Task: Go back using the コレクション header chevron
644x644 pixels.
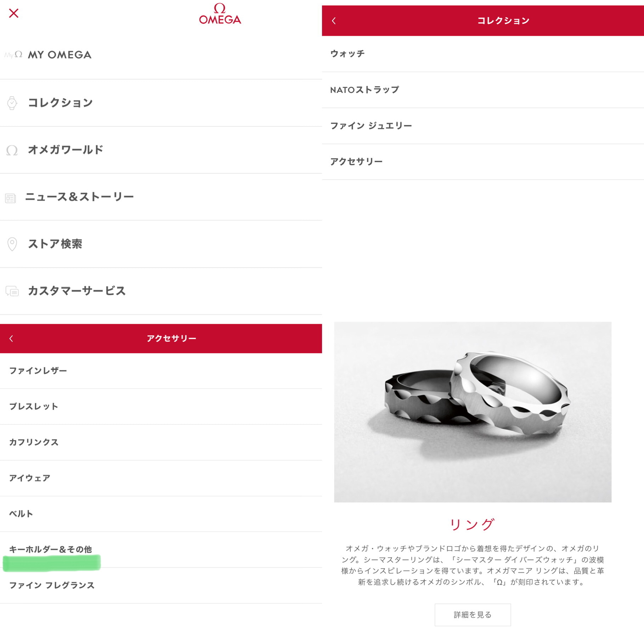Action: point(334,21)
